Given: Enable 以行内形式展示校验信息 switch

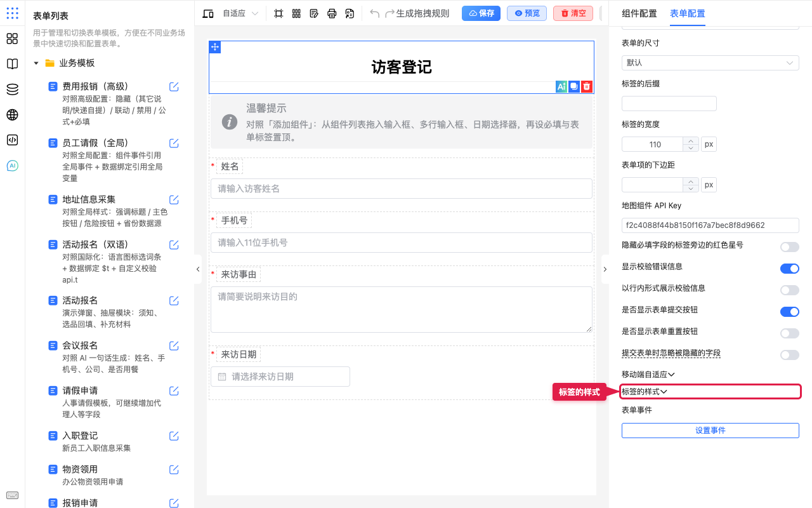Looking at the screenshot, I should (x=789, y=290).
